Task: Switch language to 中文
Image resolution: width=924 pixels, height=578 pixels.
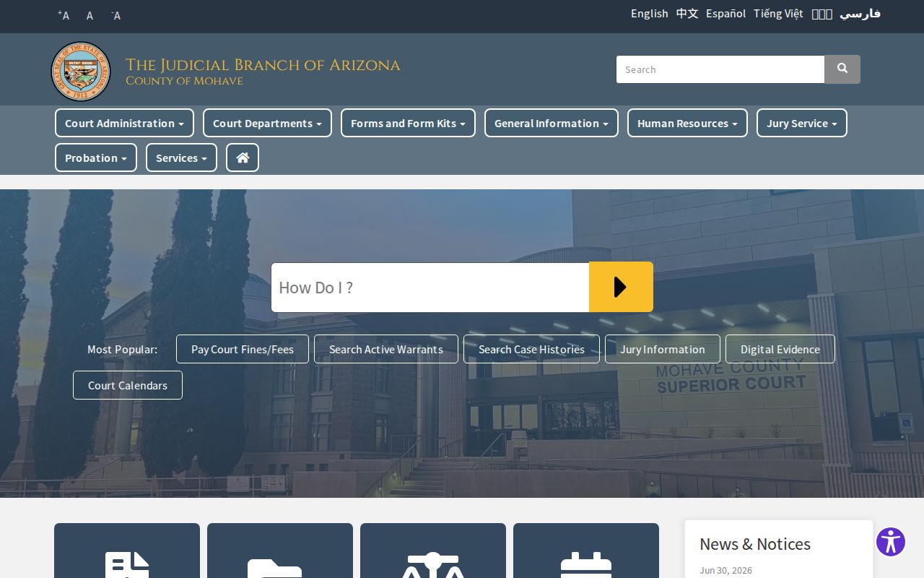Action: (x=687, y=14)
